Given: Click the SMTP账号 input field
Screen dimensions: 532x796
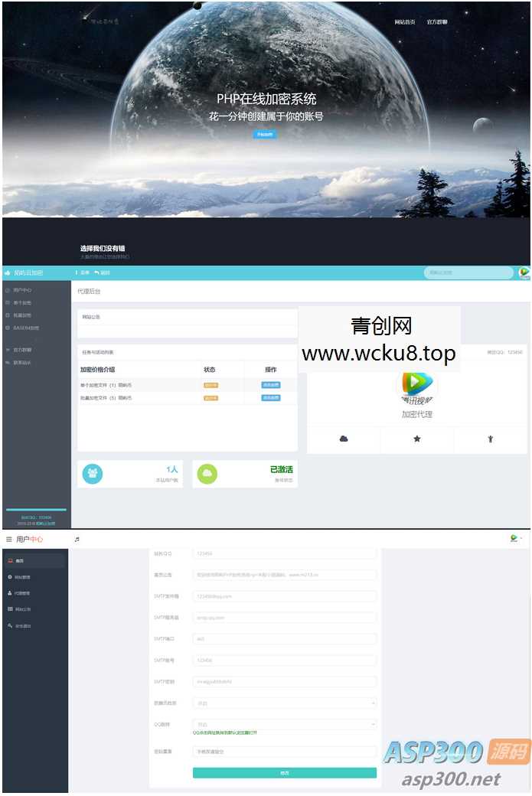Looking at the screenshot, I should [285, 660].
